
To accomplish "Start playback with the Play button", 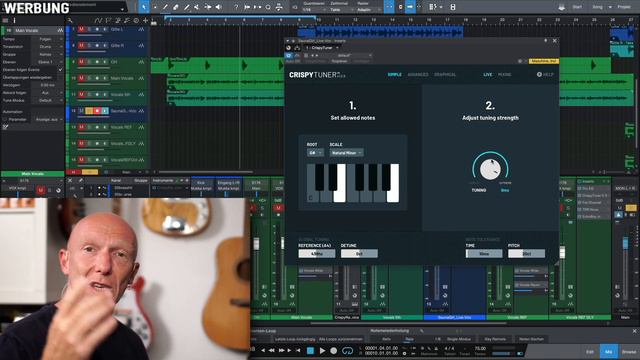I will (x=322, y=350).
